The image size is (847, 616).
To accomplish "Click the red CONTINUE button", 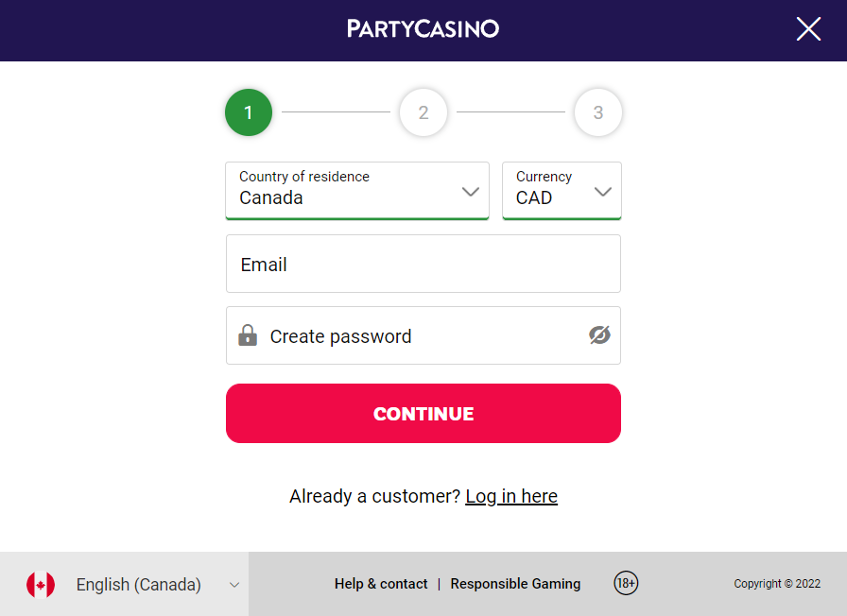I will click(423, 414).
